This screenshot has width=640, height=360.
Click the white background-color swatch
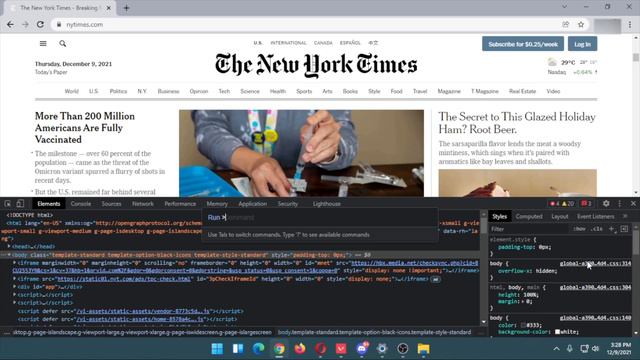pyautogui.click(x=557, y=332)
